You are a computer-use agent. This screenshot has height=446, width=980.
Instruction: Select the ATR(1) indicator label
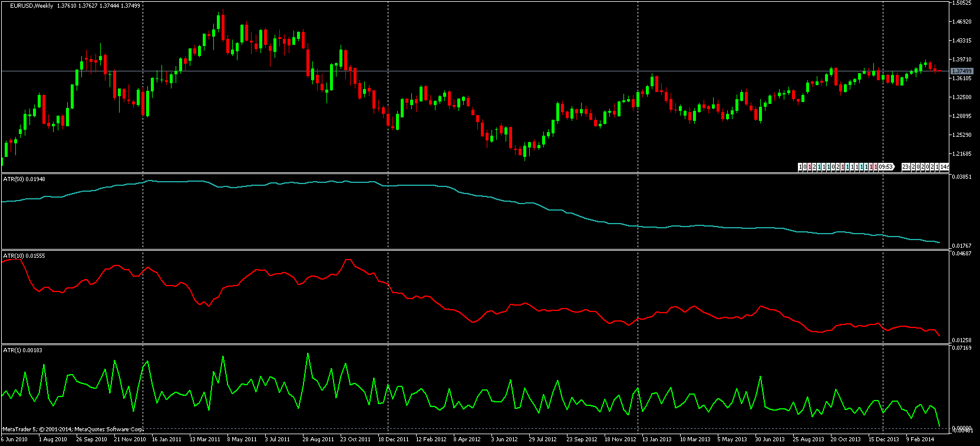11,350
